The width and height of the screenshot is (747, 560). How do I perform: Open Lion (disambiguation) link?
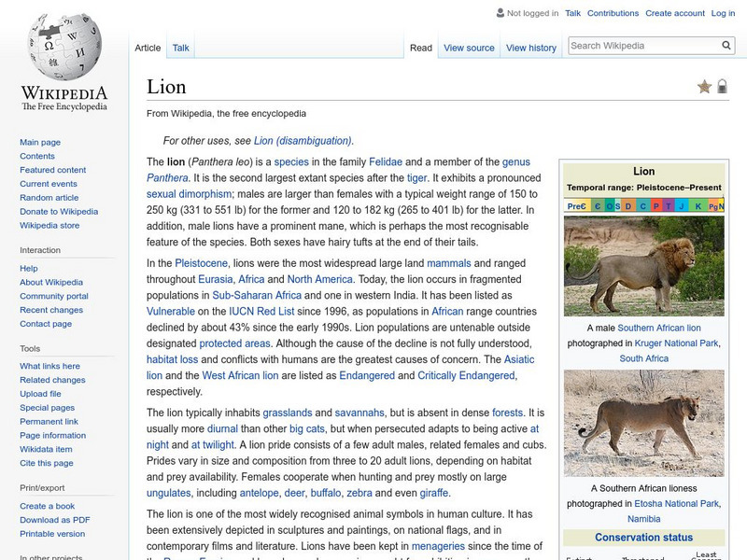click(303, 141)
